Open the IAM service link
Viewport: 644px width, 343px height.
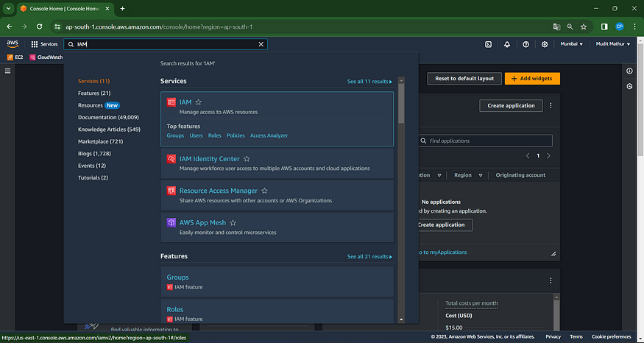point(185,102)
